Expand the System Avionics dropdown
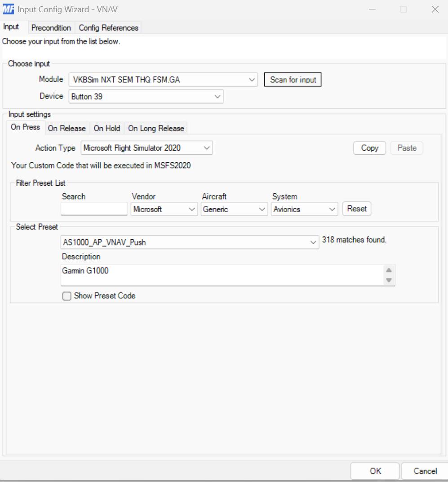The height and width of the screenshot is (482, 448). click(304, 210)
